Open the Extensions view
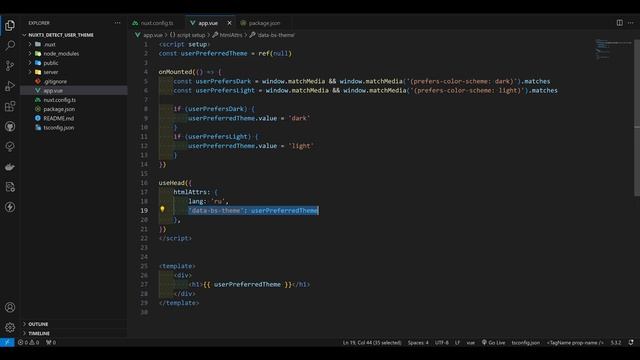Screen dimensions: 640x360 (x=10, y=106)
